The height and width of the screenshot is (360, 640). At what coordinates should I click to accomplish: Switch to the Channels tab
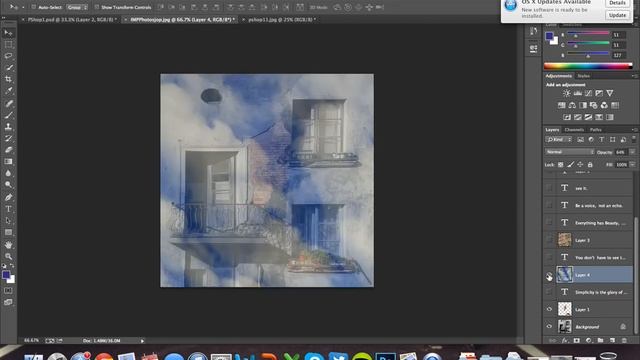pos(574,129)
